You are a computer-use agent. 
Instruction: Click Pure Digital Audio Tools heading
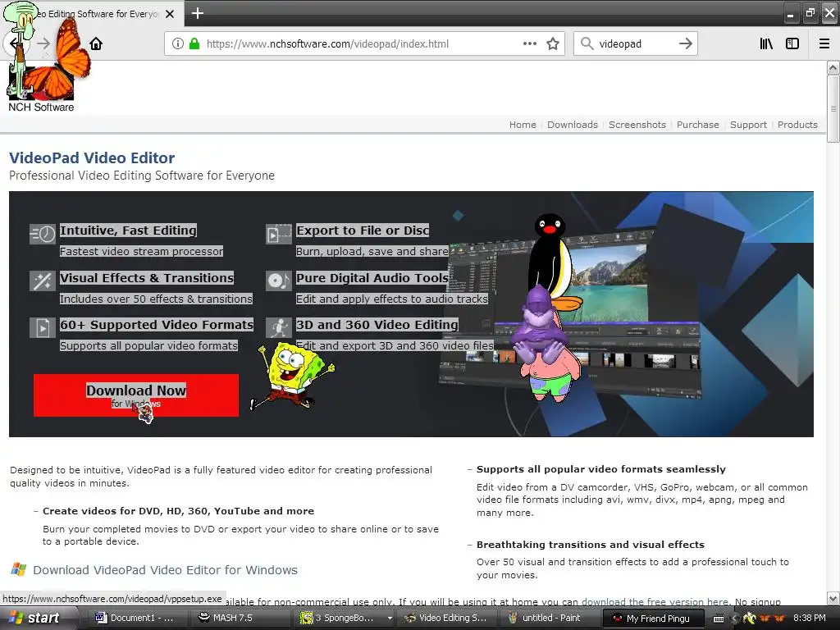click(372, 278)
